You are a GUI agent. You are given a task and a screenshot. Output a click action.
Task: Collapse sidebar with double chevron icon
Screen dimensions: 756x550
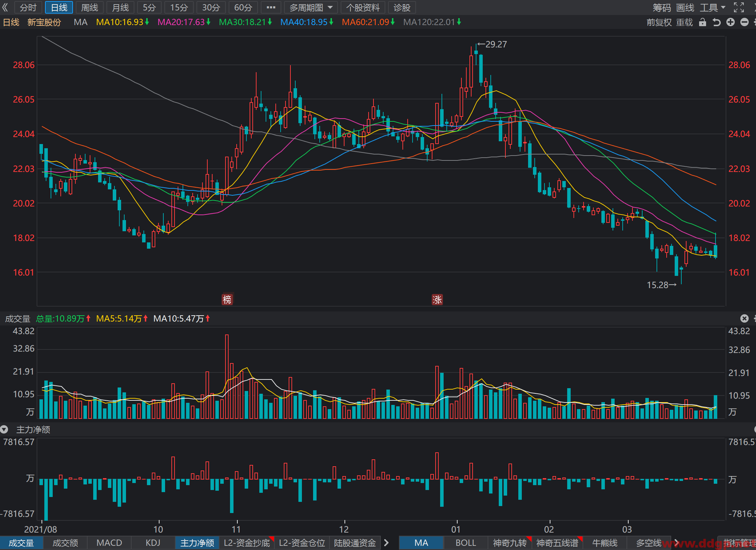point(5,7)
